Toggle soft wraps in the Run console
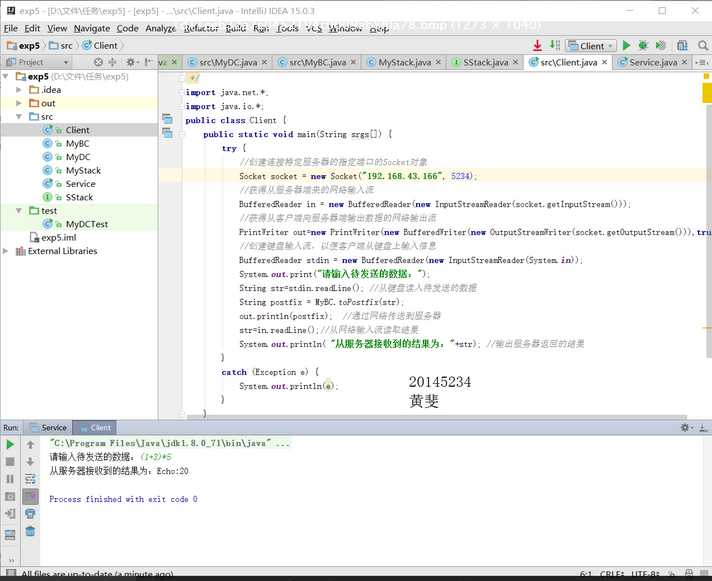The height and width of the screenshot is (581, 712). 30,479
